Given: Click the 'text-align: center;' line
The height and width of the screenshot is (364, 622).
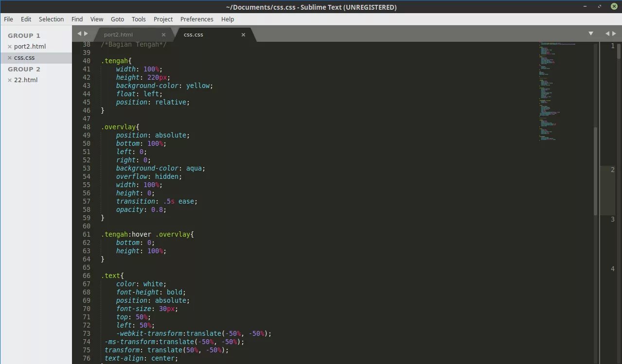Looking at the screenshot, I should (142, 358).
